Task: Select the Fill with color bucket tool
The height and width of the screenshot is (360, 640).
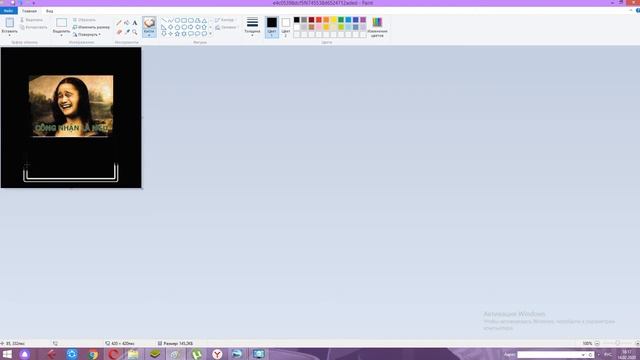Action: [127, 23]
